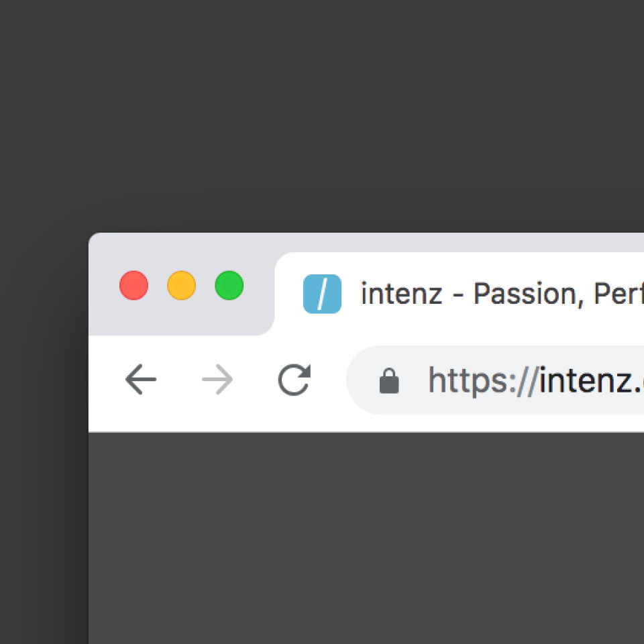Screen dimensions: 644x644
Task: Click the https:// scheme in the URL
Action: click(x=483, y=381)
